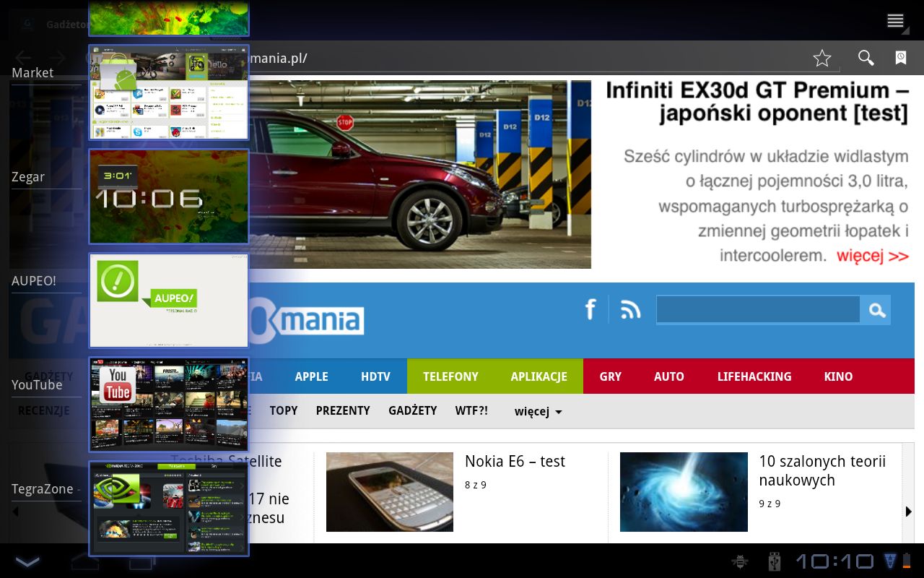Select PREZENTY in the submenu
Screen dimensions: 924x578
pyautogui.click(x=343, y=410)
